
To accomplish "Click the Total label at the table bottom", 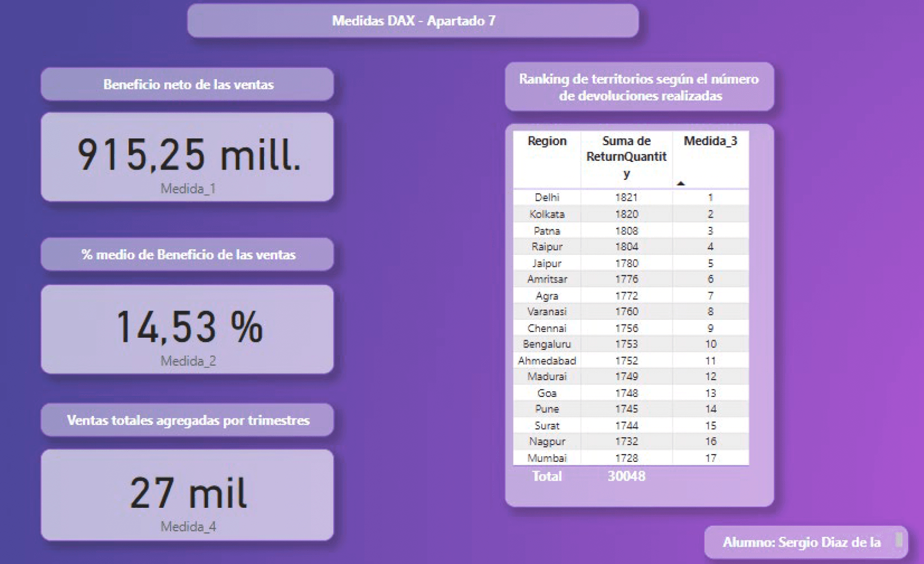I will pyautogui.click(x=547, y=476).
